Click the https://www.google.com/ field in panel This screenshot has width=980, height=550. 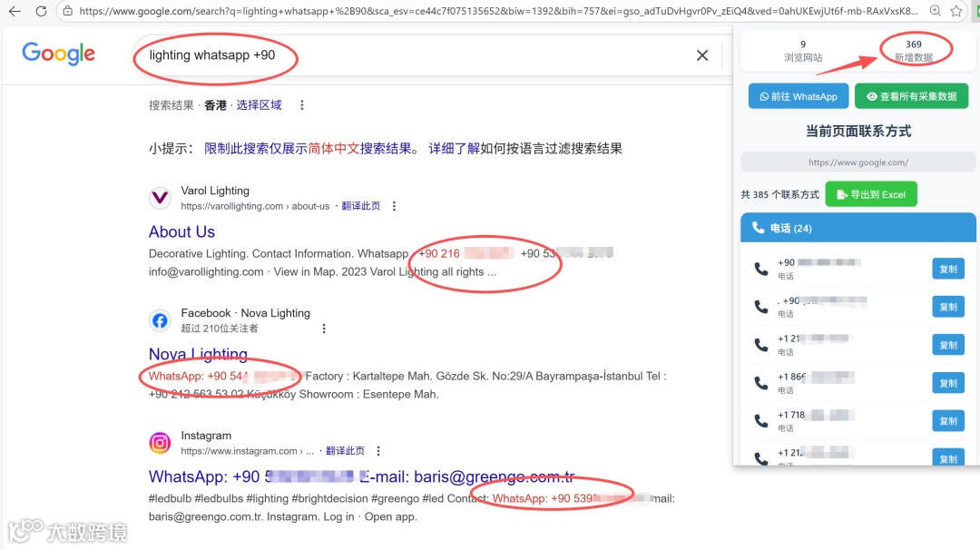click(858, 162)
